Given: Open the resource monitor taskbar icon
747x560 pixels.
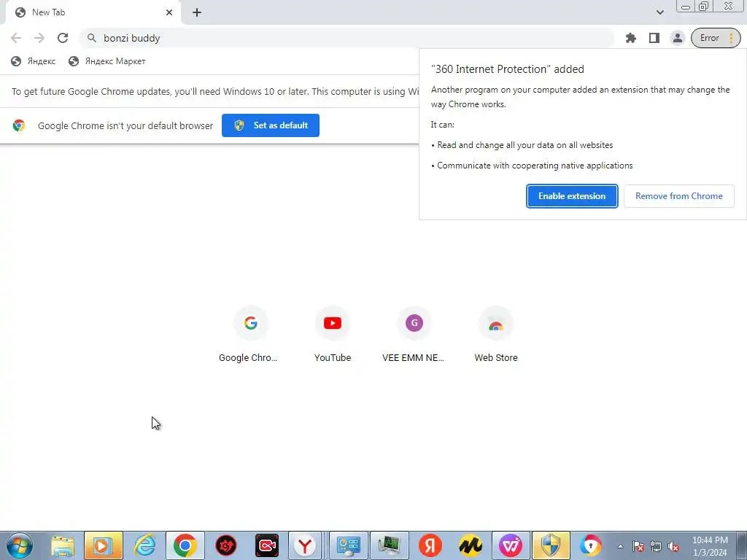Looking at the screenshot, I should (x=390, y=545).
